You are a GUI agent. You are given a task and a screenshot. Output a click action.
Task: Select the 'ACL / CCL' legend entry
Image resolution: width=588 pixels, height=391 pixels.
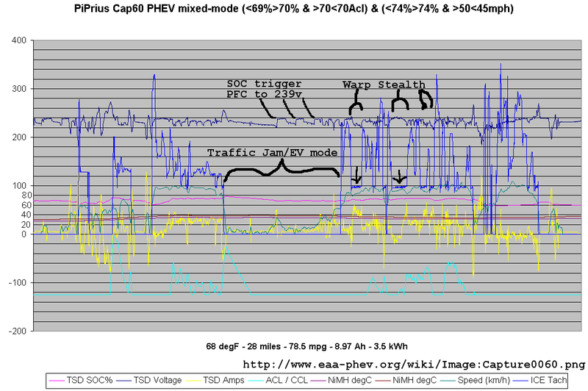point(287,380)
